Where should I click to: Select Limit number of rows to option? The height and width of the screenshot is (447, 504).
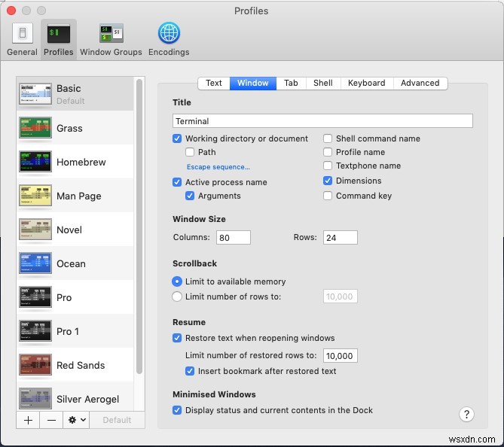coord(177,296)
